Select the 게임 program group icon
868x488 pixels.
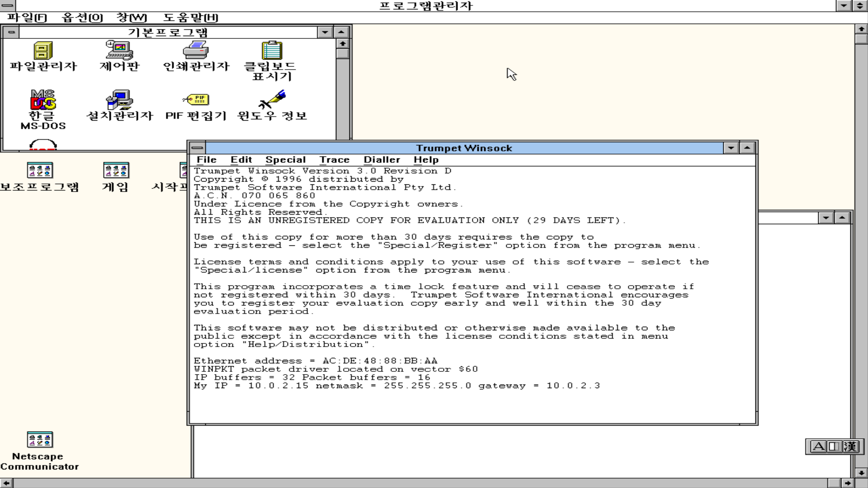[116, 170]
